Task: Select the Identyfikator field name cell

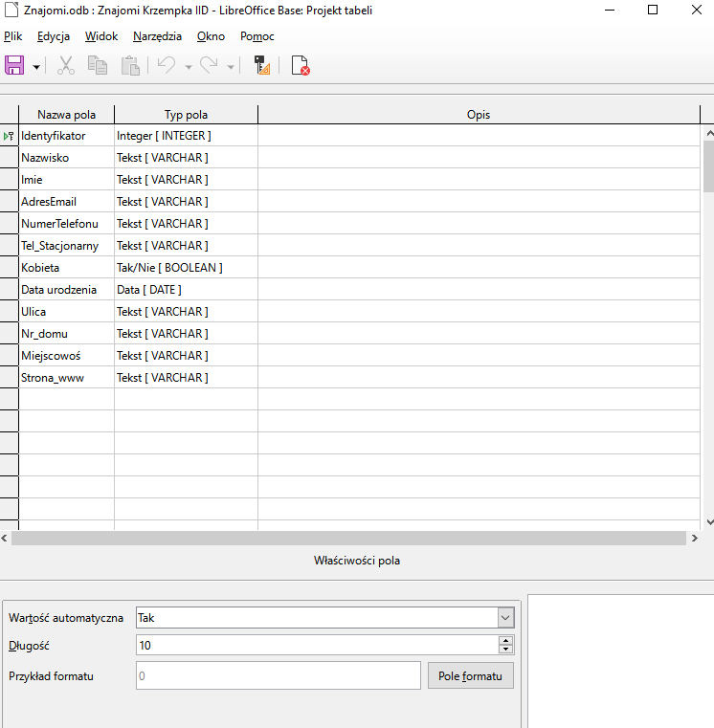Action: point(66,136)
